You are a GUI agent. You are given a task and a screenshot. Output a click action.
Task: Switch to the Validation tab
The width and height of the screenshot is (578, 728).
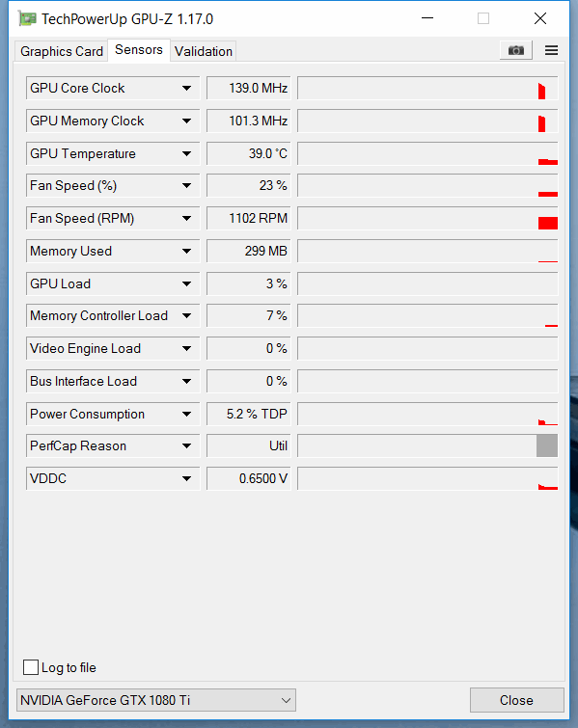coord(204,51)
